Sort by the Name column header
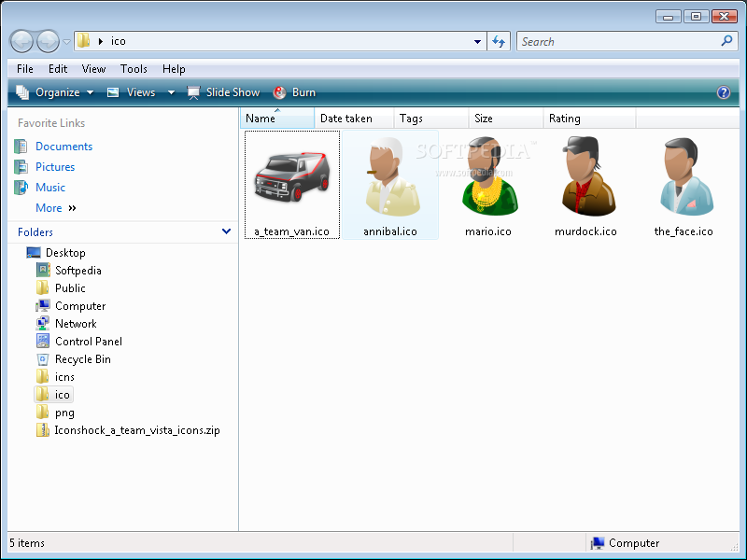The image size is (747, 560). click(x=277, y=119)
